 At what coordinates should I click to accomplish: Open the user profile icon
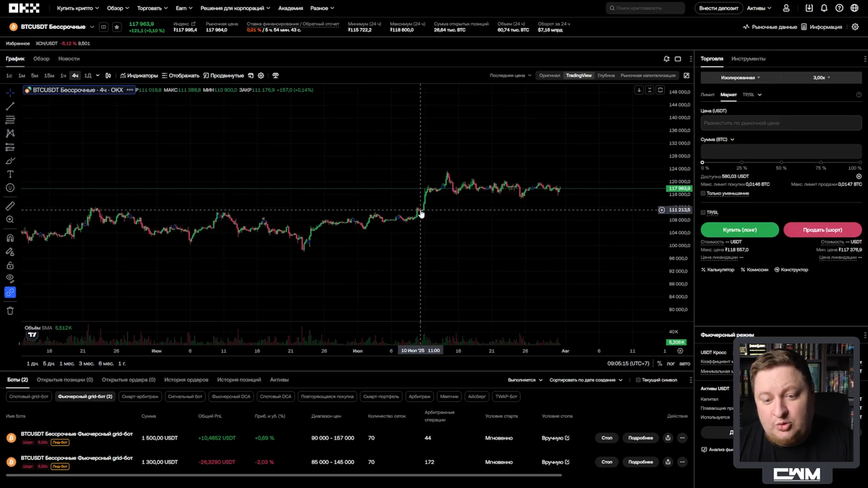point(788,8)
